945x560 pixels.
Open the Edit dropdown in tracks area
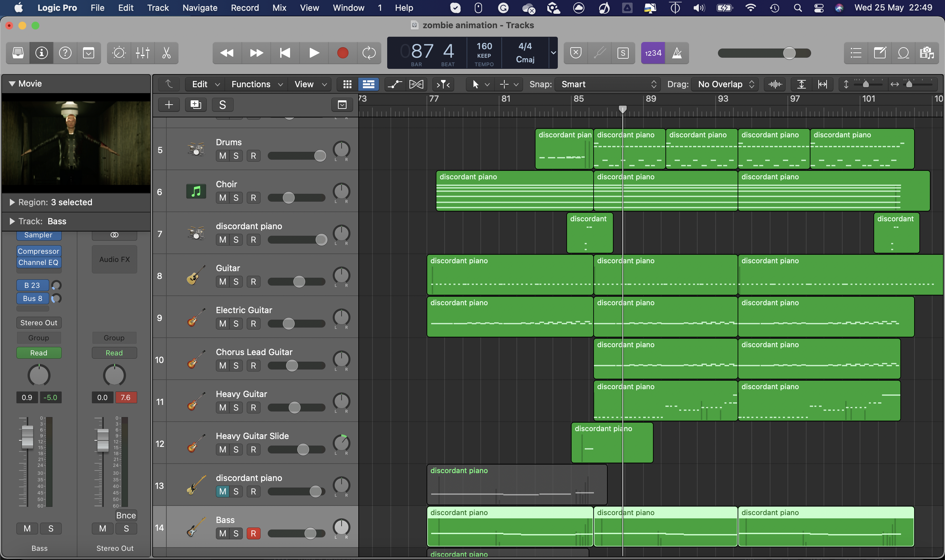click(205, 84)
